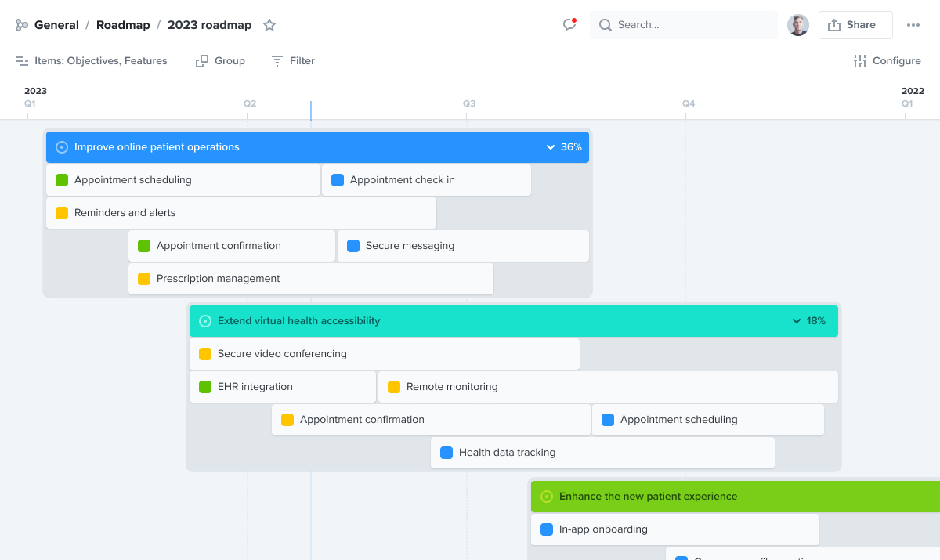Navigate to the Roadmap breadcrumb link

[123, 24]
